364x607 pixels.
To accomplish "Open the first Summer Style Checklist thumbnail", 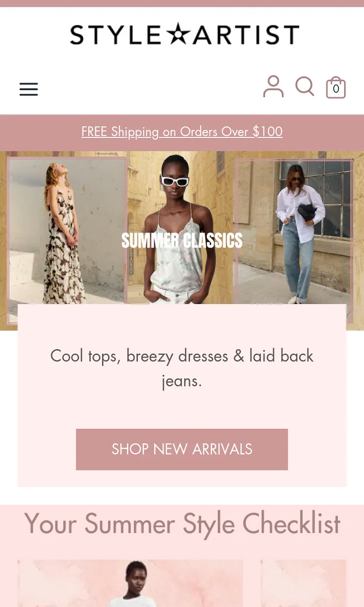I will click(130, 583).
